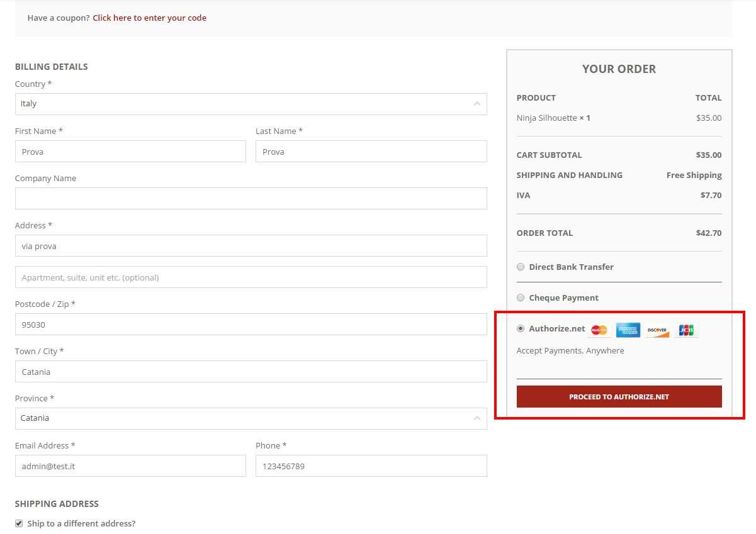Select the Authorize.net payment method
This screenshot has height=534, width=756.
point(521,328)
